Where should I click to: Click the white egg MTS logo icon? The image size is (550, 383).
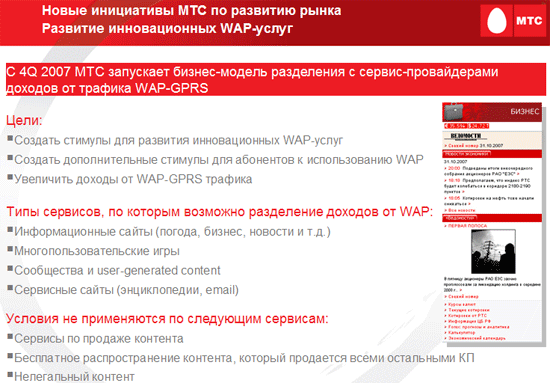tap(497, 21)
